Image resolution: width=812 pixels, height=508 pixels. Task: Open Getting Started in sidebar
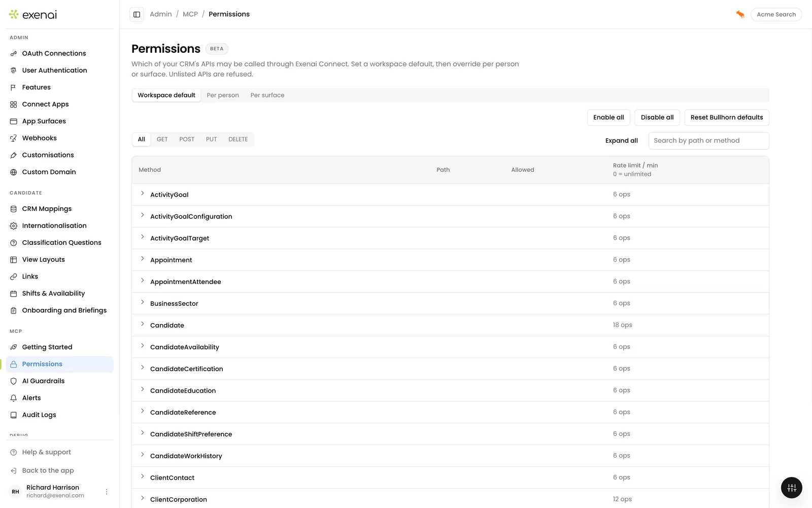tap(60, 347)
